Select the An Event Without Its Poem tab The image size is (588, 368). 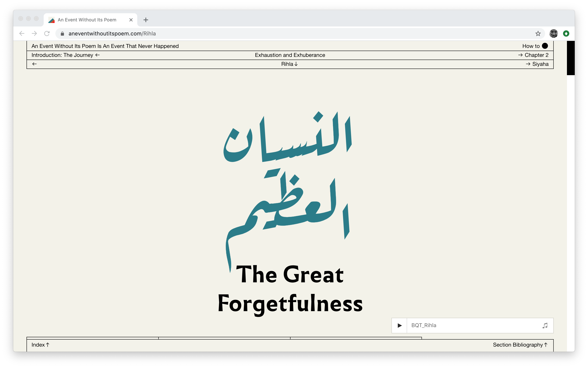(x=90, y=20)
